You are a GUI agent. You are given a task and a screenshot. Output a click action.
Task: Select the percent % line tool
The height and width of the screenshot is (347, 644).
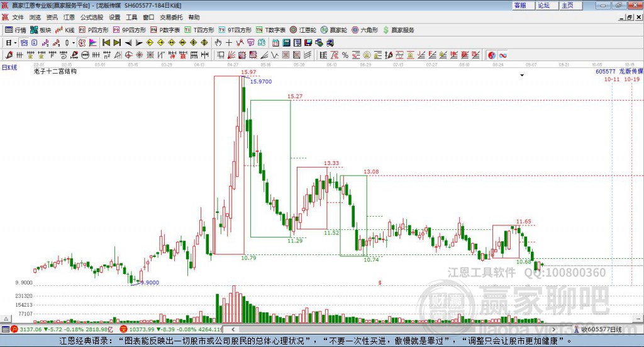point(345,55)
